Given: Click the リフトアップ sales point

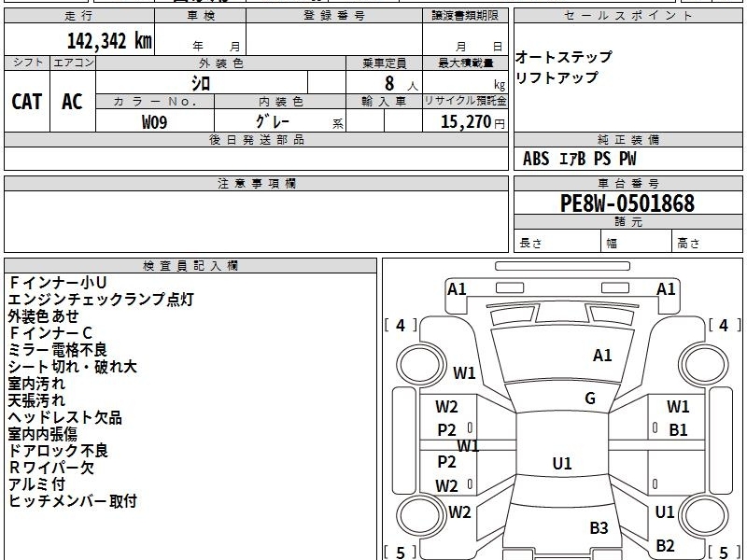Looking at the screenshot, I should point(557,77).
